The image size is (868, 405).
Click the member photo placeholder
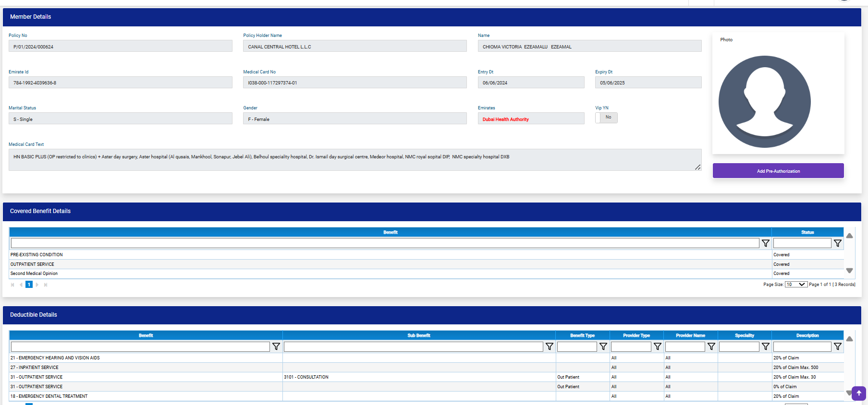click(764, 102)
